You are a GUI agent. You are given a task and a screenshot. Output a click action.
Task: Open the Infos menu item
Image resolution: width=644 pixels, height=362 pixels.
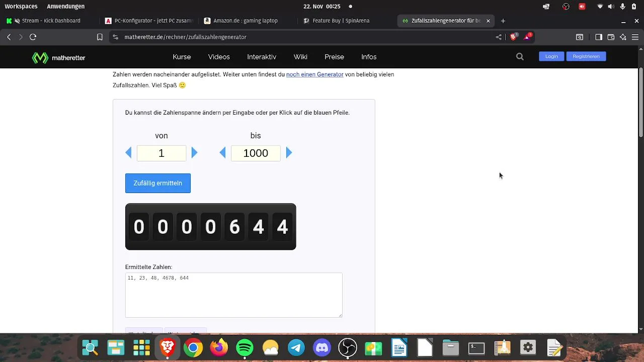pos(369,57)
